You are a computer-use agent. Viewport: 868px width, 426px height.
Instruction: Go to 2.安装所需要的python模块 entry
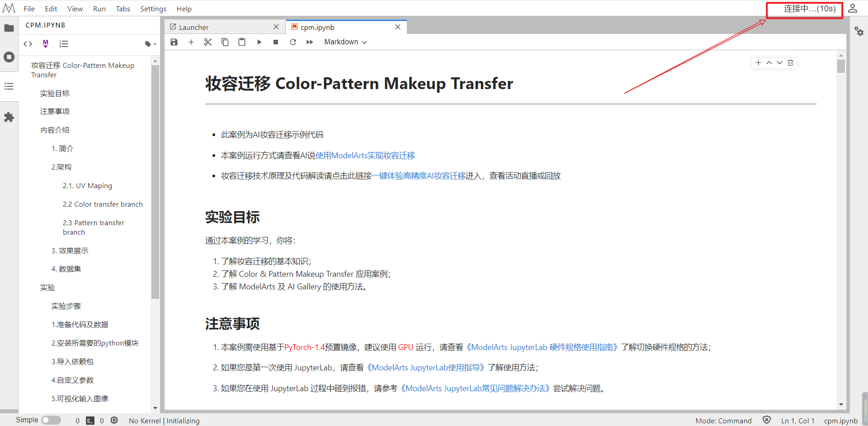pos(95,343)
